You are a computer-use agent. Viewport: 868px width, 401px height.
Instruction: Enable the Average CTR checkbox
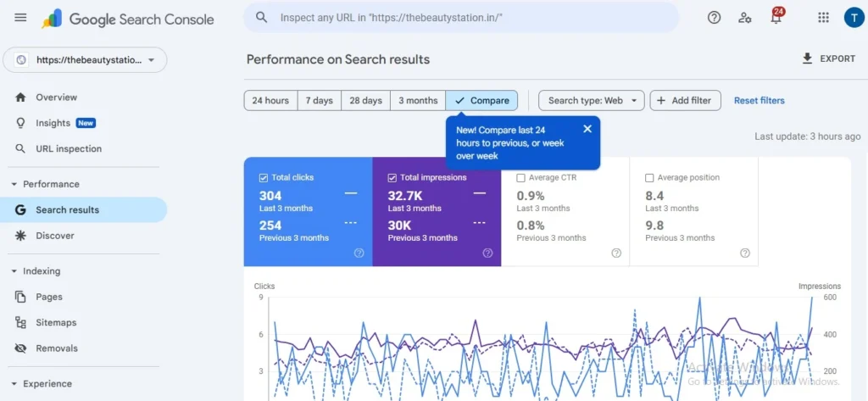[520, 178]
